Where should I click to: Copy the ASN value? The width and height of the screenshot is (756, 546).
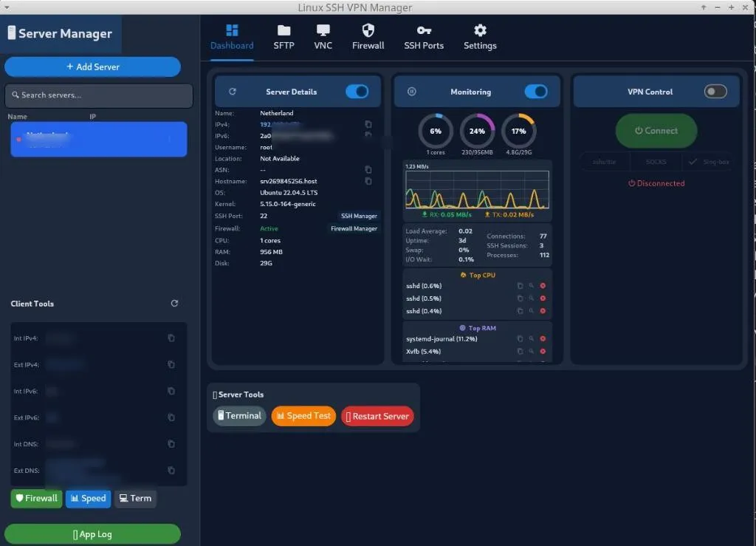pyautogui.click(x=368, y=170)
